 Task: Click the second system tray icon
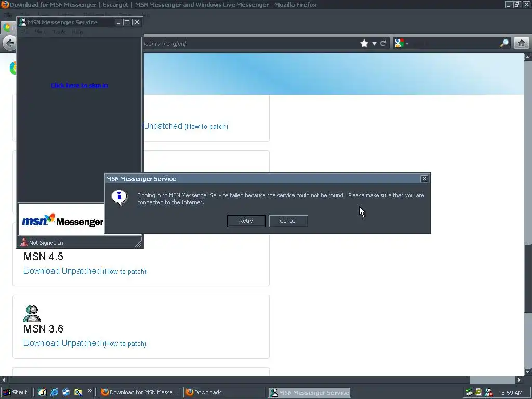478,392
